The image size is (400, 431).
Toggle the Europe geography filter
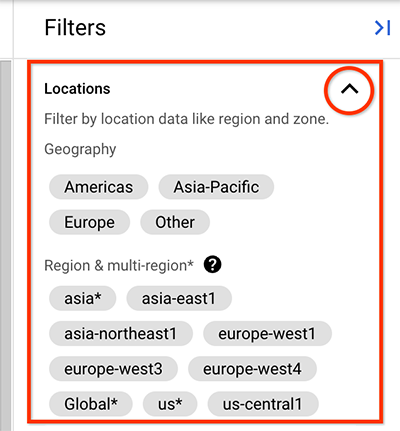click(89, 222)
